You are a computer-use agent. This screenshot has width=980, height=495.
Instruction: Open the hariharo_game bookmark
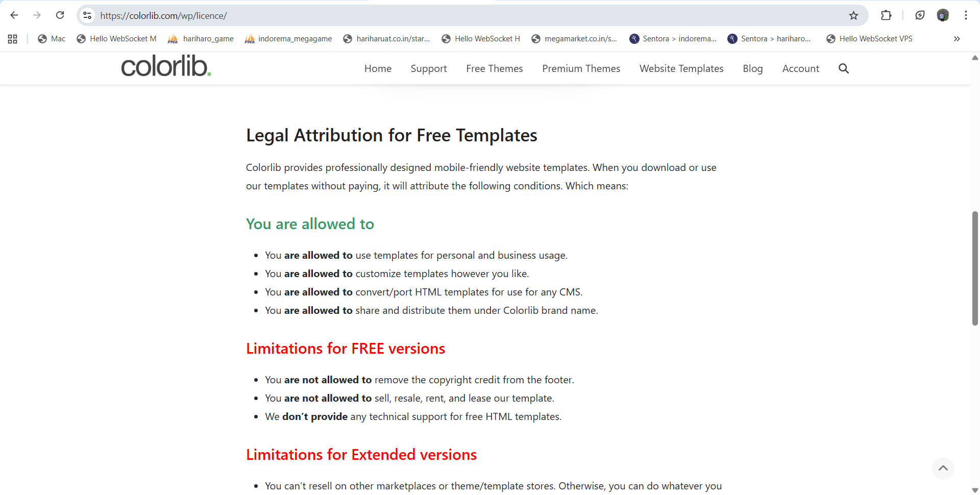point(201,39)
